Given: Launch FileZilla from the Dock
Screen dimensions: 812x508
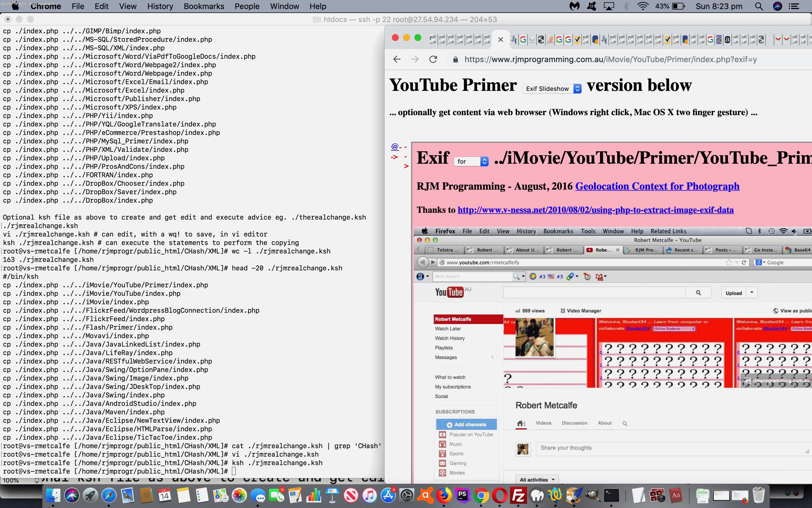Looking at the screenshot, I should (x=518, y=495).
